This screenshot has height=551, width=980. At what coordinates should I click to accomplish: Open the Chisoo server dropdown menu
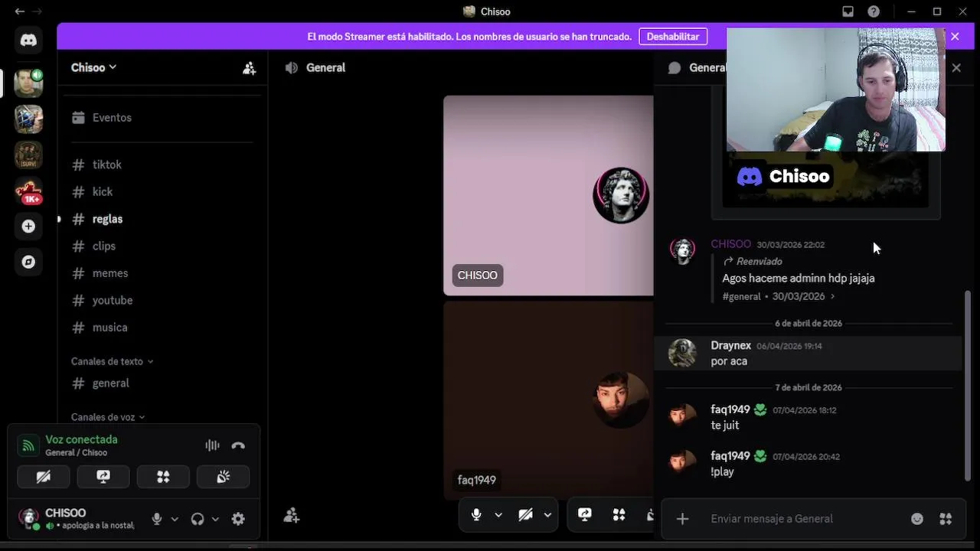click(x=93, y=67)
